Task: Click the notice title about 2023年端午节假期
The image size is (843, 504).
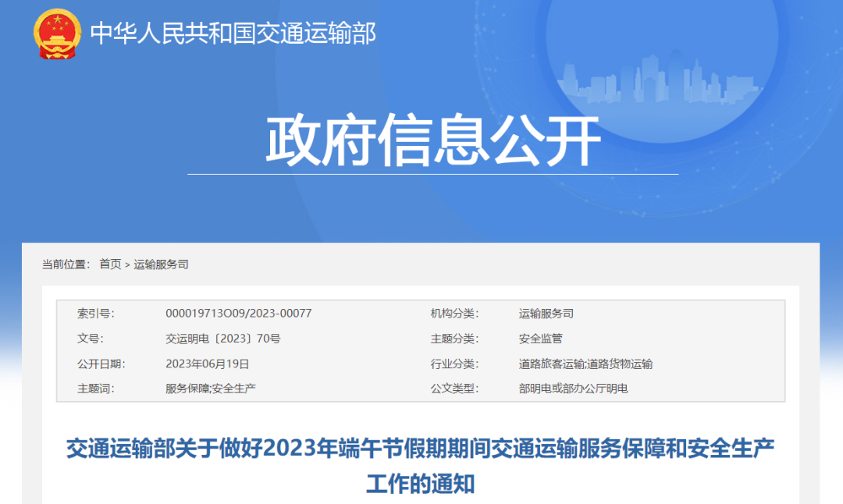Action: [x=421, y=466]
